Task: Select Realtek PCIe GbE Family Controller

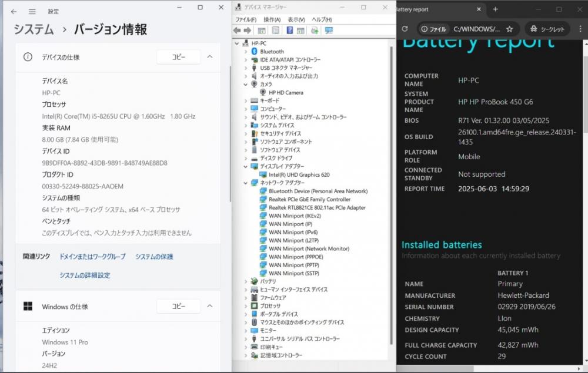Action: tap(305, 200)
